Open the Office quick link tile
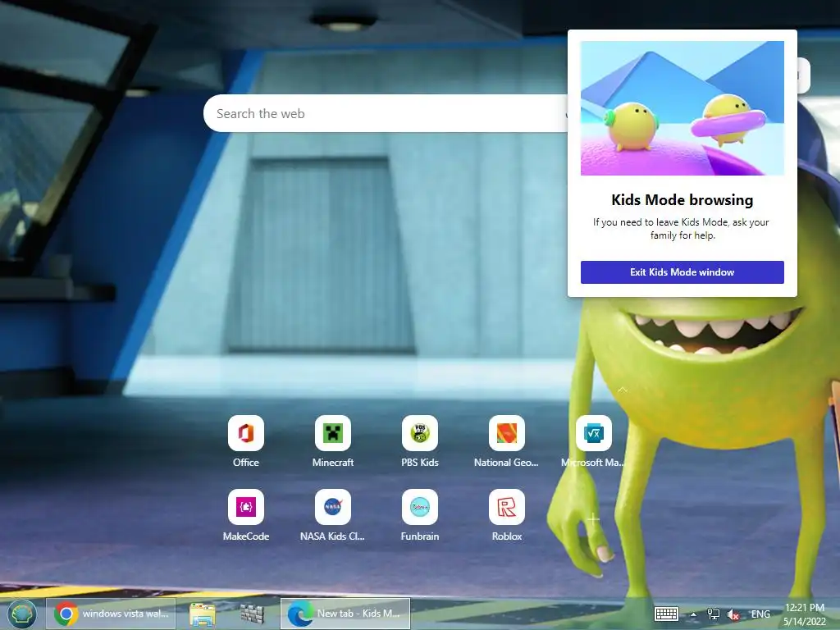The height and width of the screenshot is (630, 840). (246, 433)
